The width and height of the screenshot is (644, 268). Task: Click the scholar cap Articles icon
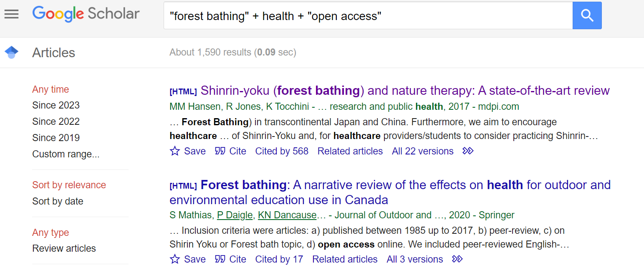[x=11, y=53]
